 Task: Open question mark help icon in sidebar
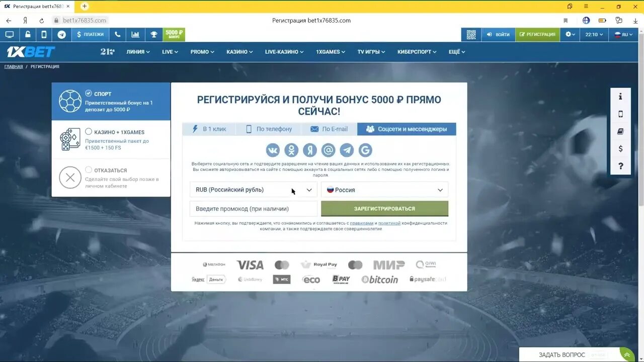tap(620, 166)
